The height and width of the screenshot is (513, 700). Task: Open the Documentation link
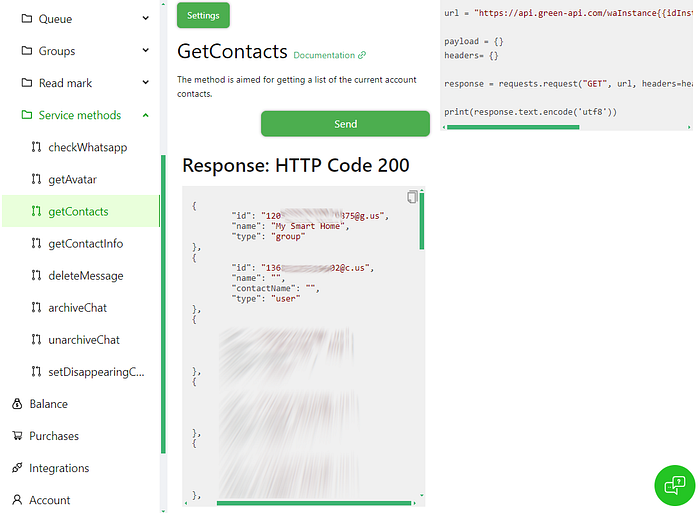point(324,55)
